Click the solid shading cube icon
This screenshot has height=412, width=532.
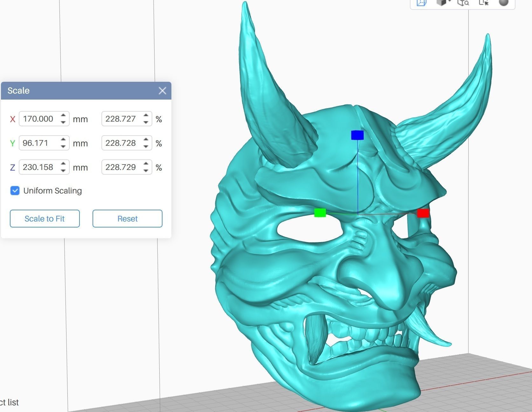(x=441, y=3)
